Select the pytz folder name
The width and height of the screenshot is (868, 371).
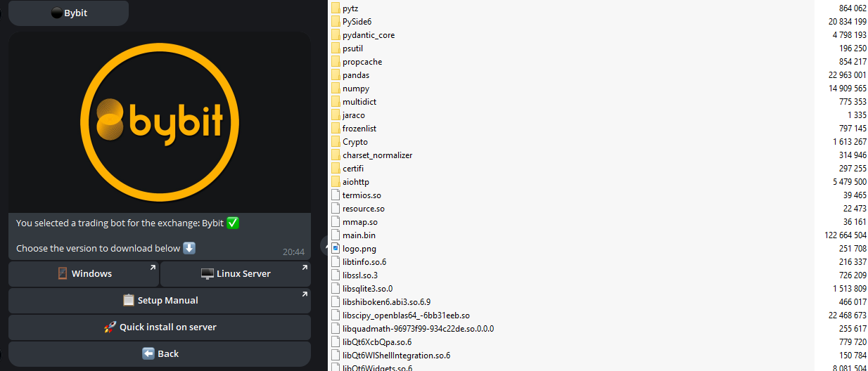(x=350, y=8)
